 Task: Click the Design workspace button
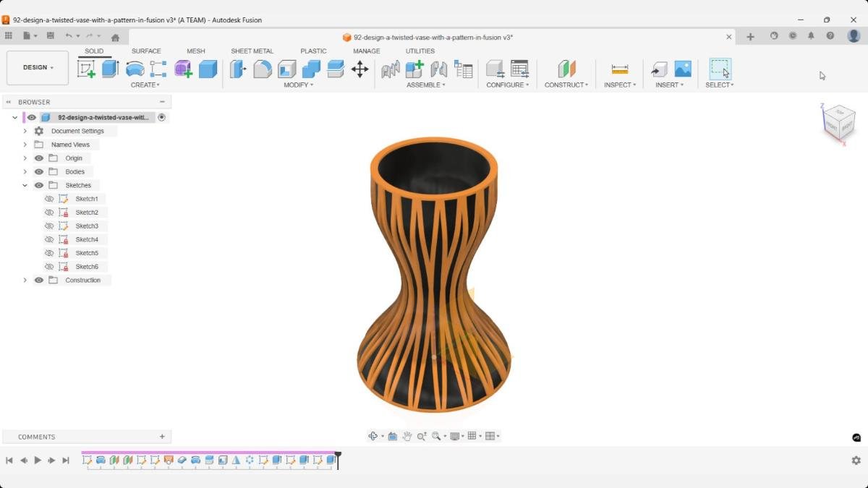click(38, 67)
